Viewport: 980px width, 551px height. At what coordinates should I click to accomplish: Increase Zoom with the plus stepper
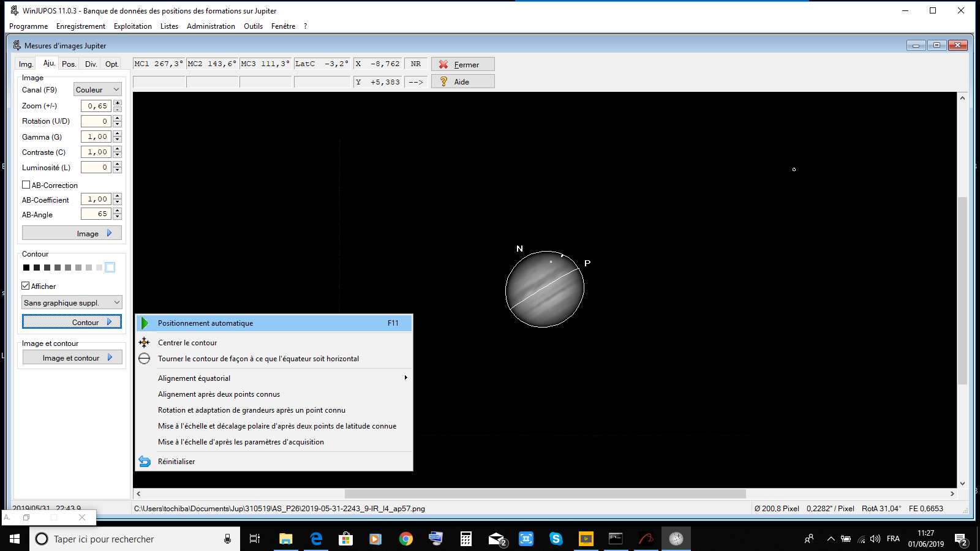[118, 103]
